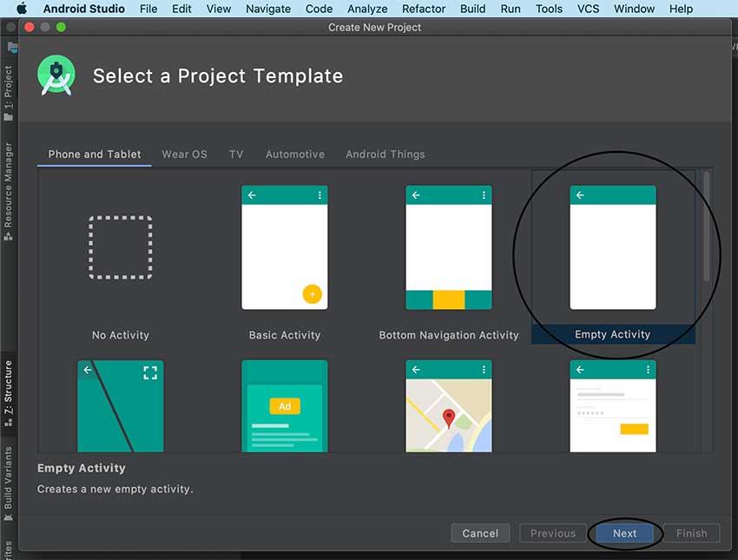Click the Android Studio logo icon
The width and height of the screenshot is (738, 560).
click(x=56, y=76)
